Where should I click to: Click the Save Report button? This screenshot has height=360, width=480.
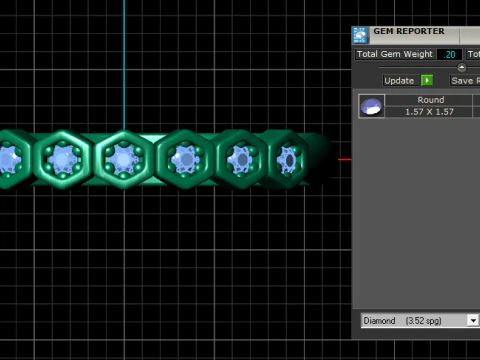[465, 81]
